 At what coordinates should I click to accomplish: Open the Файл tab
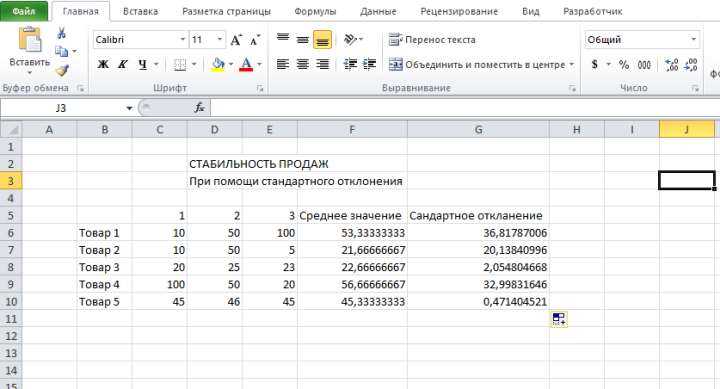(x=23, y=11)
